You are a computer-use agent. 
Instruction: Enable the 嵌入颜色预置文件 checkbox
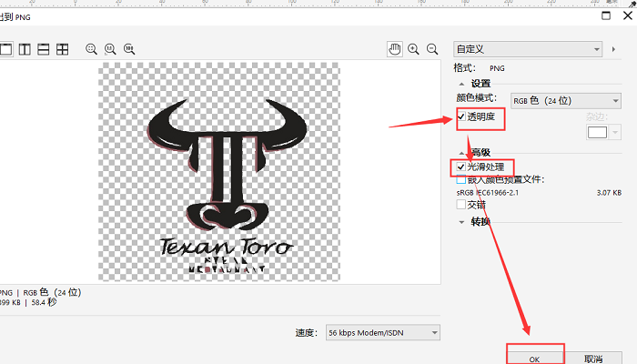click(x=461, y=180)
